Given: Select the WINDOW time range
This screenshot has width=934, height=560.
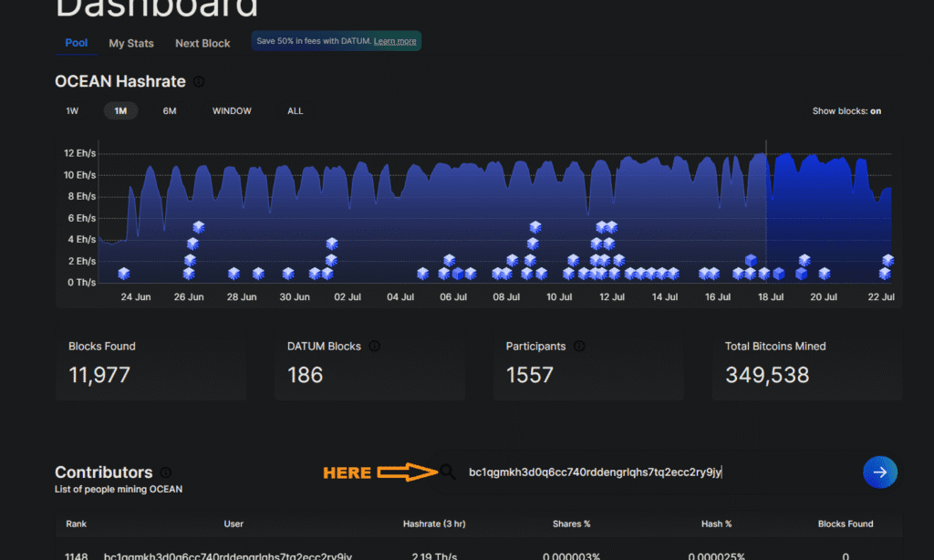Looking at the screenshot, I should click(x=232, y=110).
